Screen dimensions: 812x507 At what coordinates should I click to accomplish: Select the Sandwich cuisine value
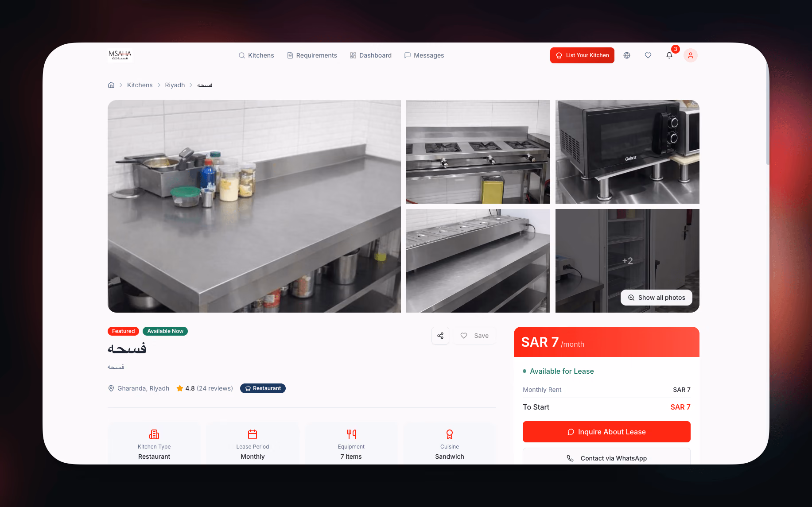450,457
